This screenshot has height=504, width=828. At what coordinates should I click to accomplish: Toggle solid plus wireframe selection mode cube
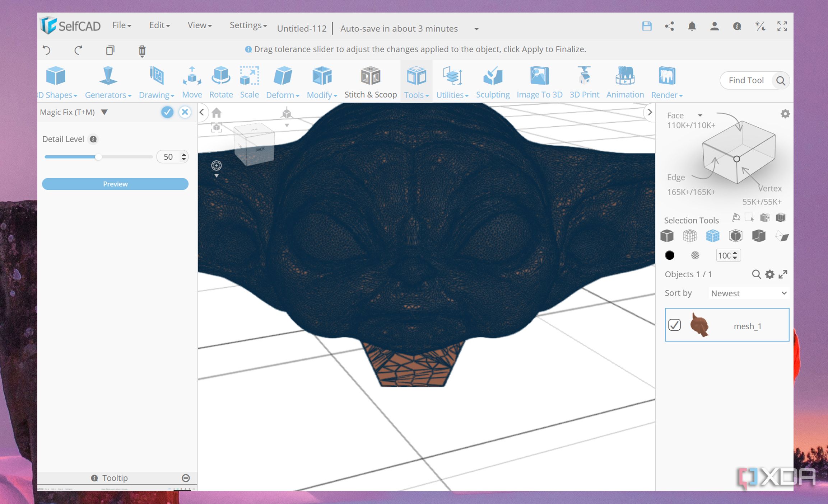point(712,236)
